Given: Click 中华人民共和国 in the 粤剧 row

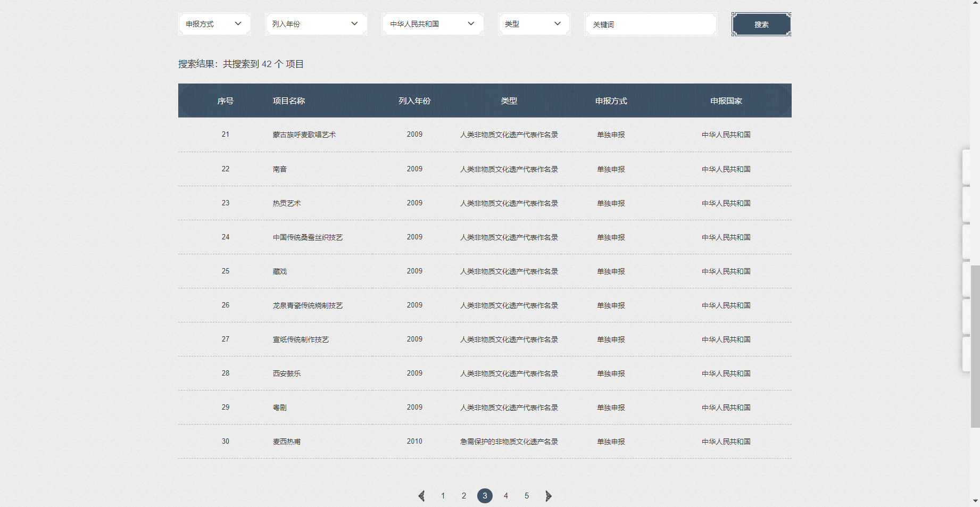Looking at the screenshot, I should (726, 408).
